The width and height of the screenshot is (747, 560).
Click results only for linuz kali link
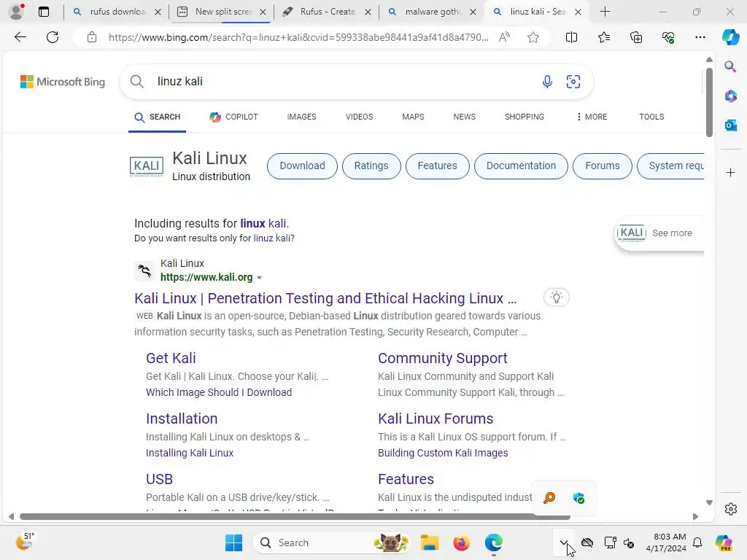click(x=272, y=238)
